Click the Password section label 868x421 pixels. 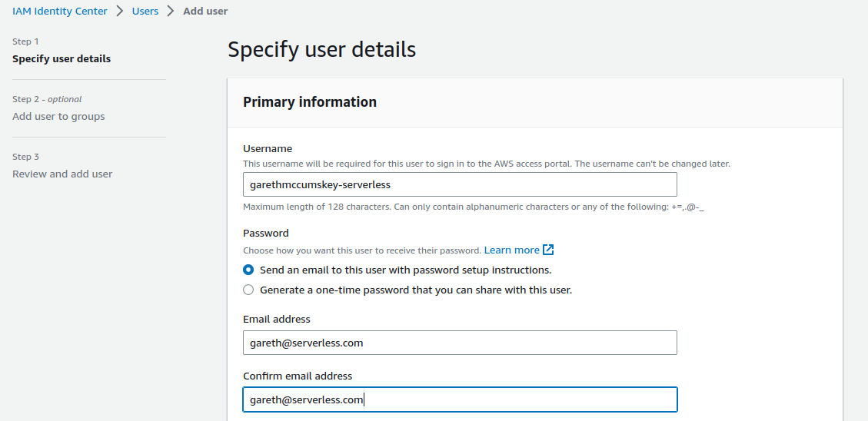(x=266, y=233)
